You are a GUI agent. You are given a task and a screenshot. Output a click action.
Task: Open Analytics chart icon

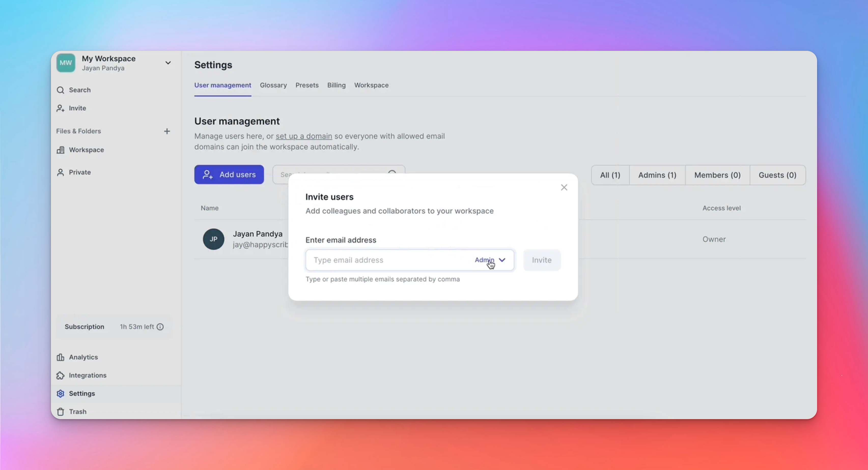tap(60, 357)
